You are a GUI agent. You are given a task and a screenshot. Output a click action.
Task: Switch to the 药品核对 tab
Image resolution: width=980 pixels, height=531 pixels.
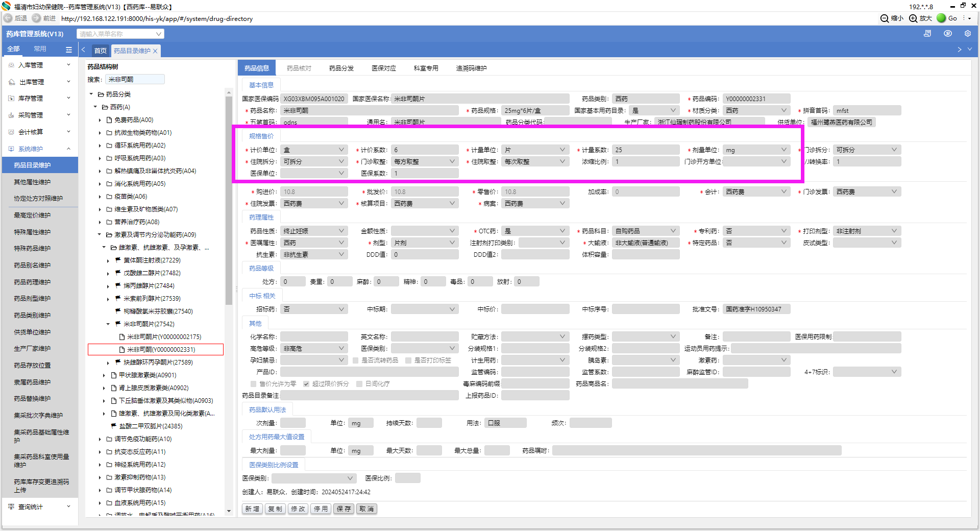[299, 68]
